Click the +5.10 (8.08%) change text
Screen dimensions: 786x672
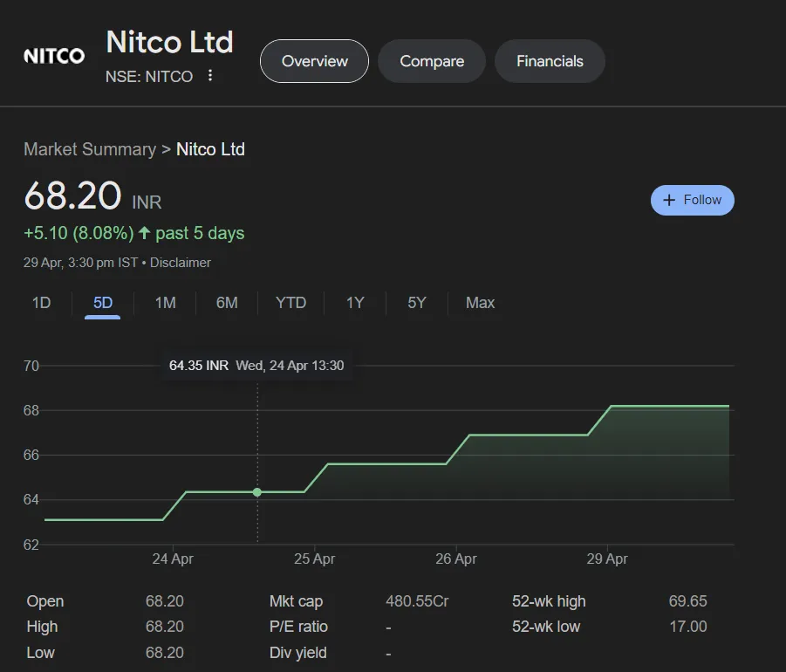79,233
